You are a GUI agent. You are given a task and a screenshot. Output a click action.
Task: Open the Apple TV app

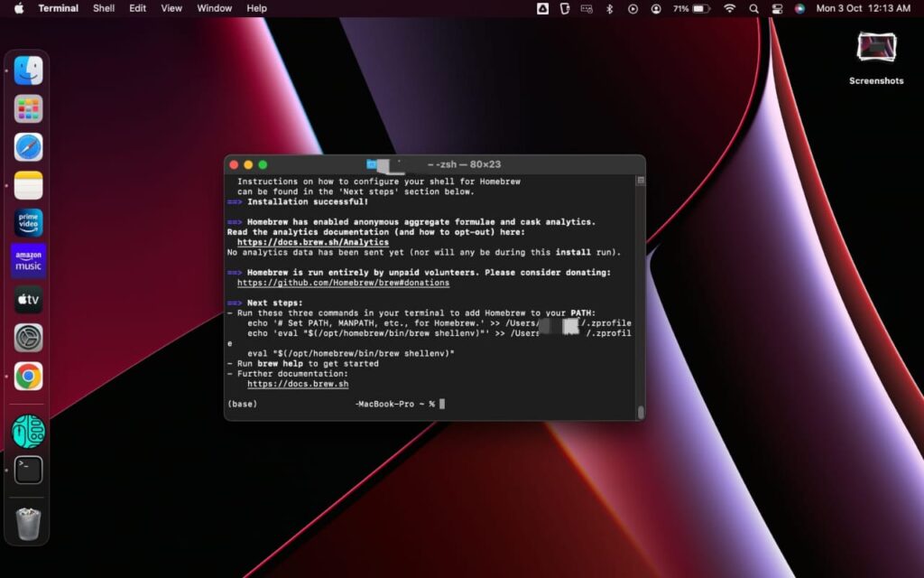[28, 299]
